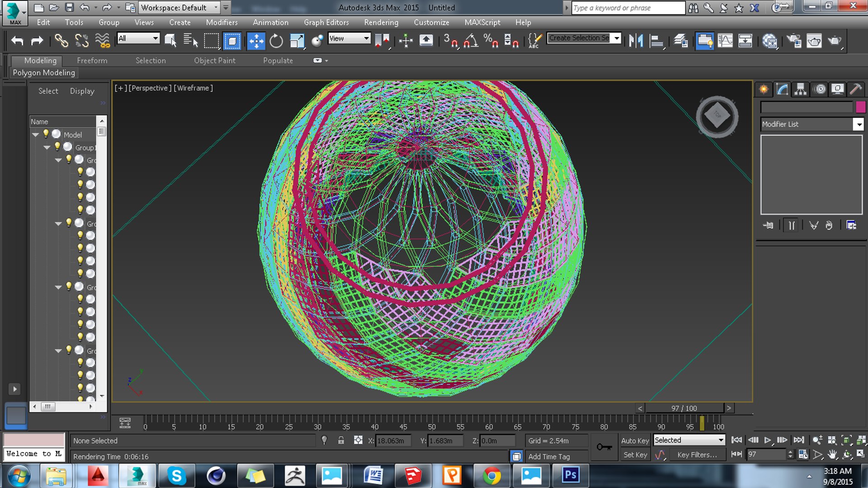The height and width of the screenshot is (488, 868).
Task: Toggle Spinner Snap
Action: tap(511, 41)
